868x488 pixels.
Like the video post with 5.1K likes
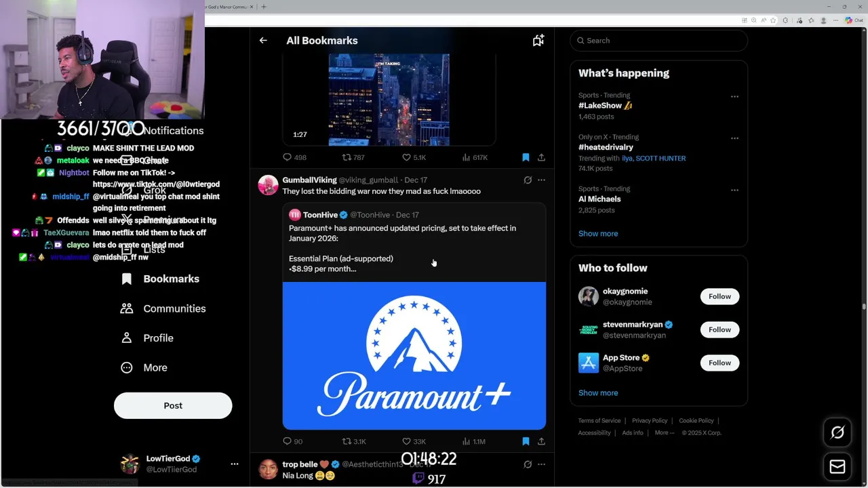pyautogui.click(x=414, y=157)
